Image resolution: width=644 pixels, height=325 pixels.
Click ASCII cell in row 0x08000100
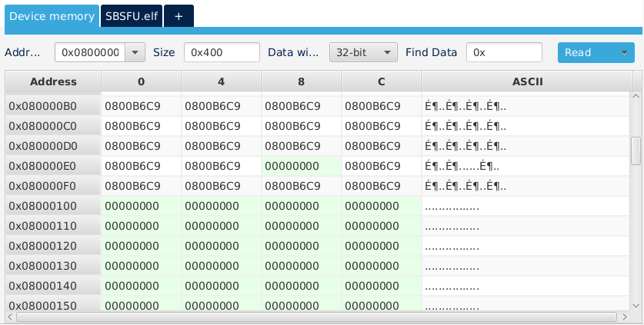click(x=526, y=206)
